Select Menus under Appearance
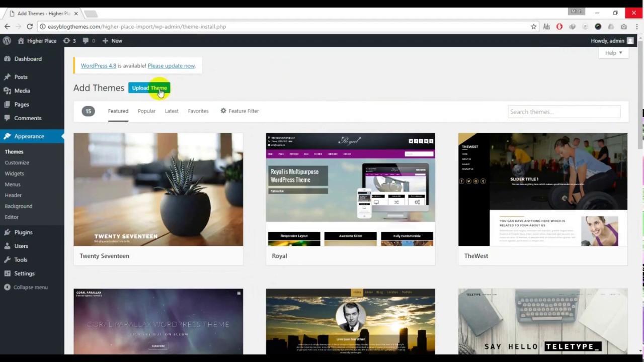This screenshot has width=644, height=362. point(13,185)
